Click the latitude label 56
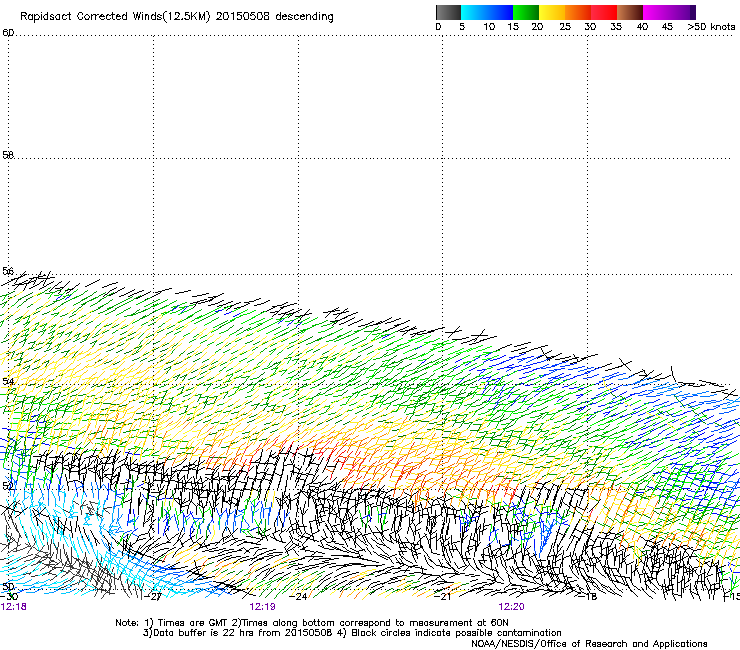 (8, 271)
